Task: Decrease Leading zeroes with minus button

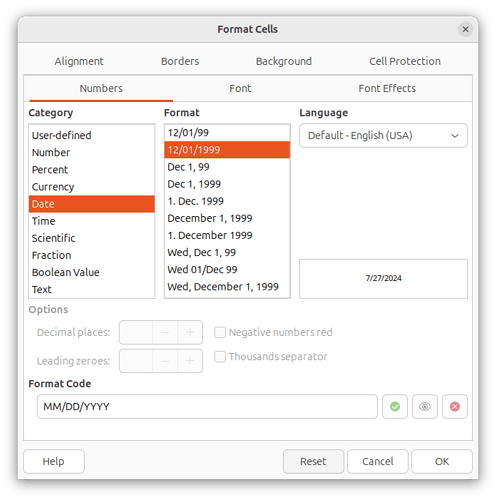Action: pos(165,361)
